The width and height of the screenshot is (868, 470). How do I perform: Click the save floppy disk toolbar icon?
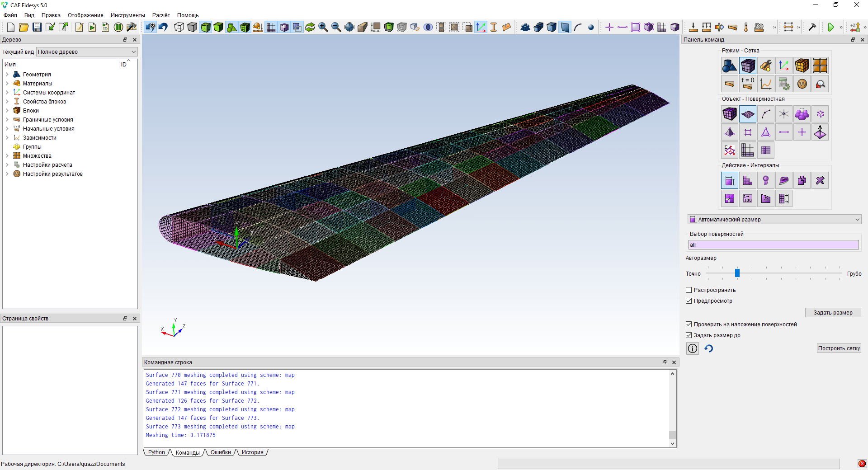click(37, 27)
